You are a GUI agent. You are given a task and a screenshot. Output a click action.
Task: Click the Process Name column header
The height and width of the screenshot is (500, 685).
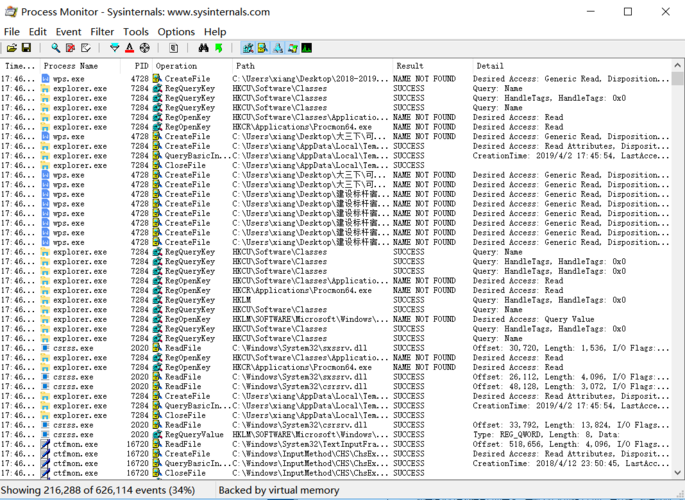pos(80,66)
